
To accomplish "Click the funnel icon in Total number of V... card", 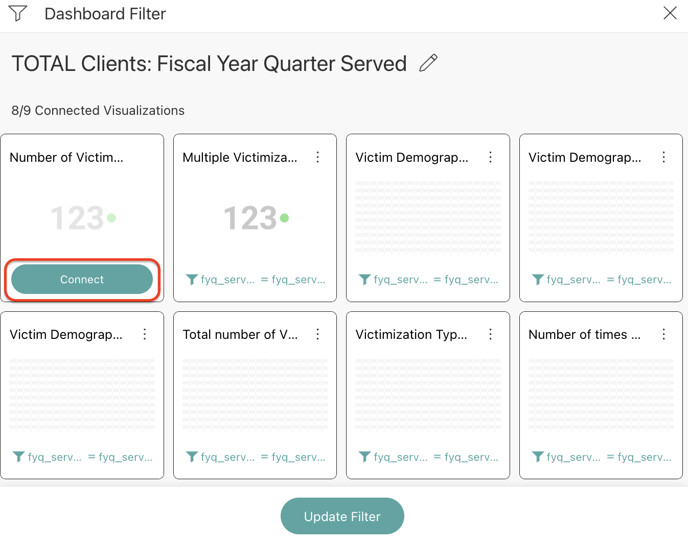I will pos(191,457).
